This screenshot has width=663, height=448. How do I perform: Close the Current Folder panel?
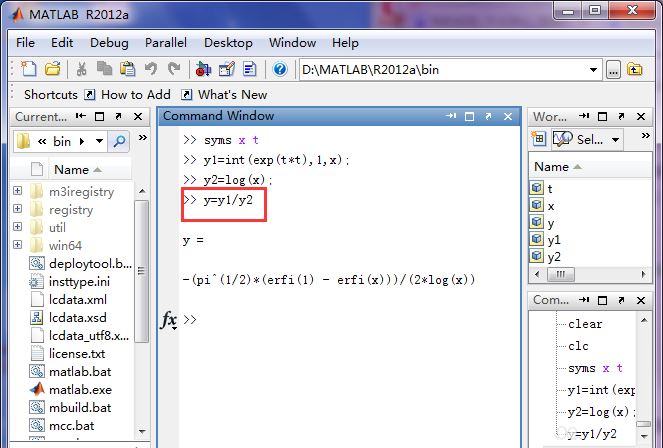138,116
